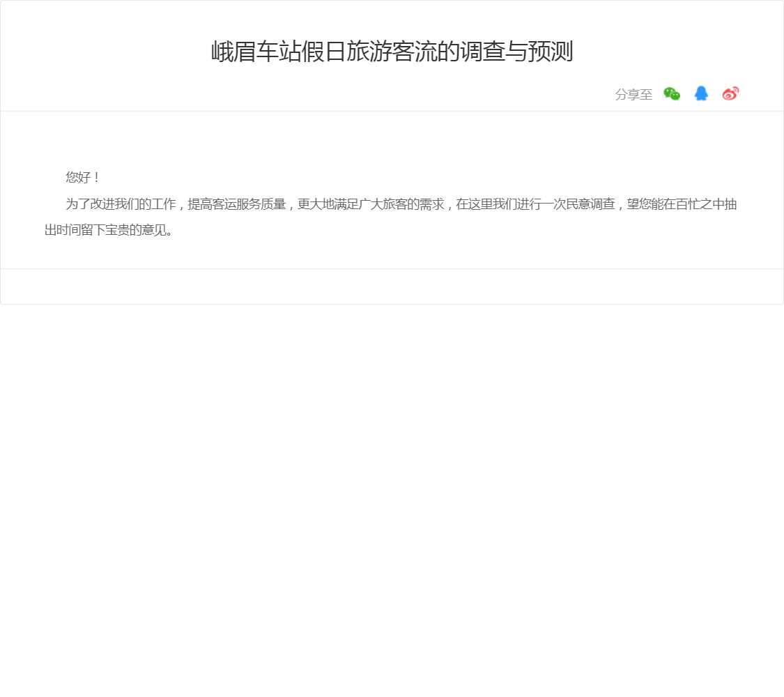784x697 pixels.
Task: Share the survey via Weibo icon
Action: point(730,94)
